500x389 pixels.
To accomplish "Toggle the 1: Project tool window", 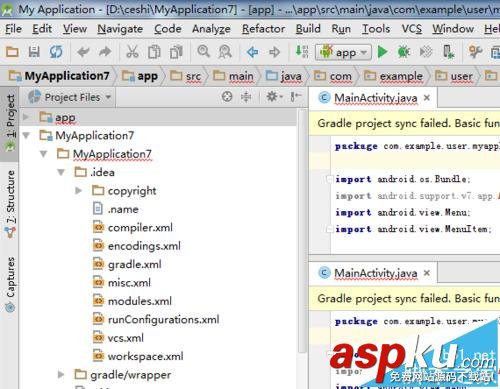I will click(x=10, y=123).
